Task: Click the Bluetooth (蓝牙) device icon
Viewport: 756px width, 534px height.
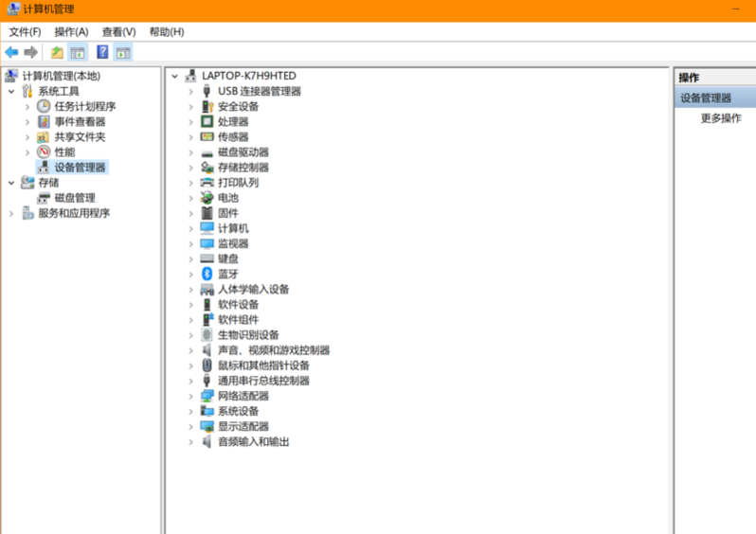Action: 207,274
